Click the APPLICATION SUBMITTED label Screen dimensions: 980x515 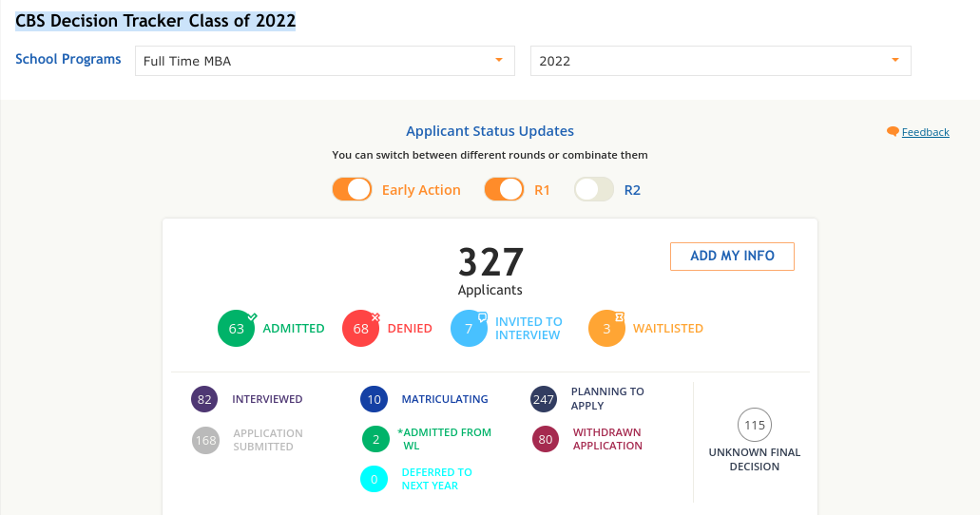click(x=267, y=440)
